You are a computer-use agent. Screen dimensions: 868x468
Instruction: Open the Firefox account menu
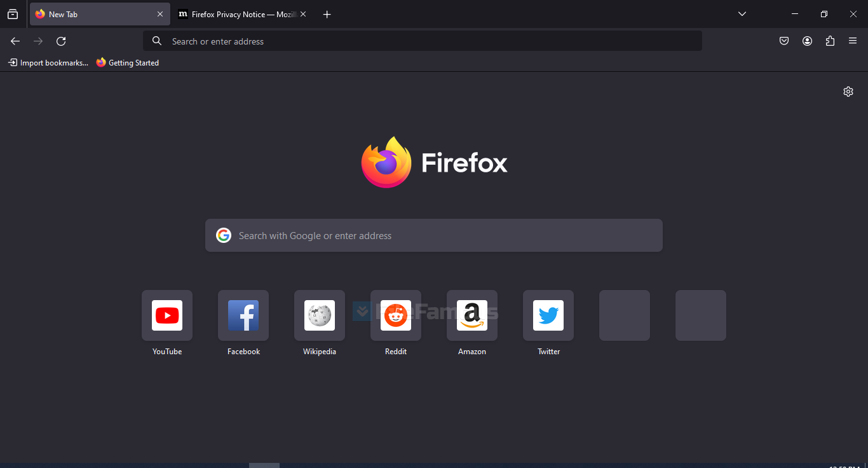(807, 41)
